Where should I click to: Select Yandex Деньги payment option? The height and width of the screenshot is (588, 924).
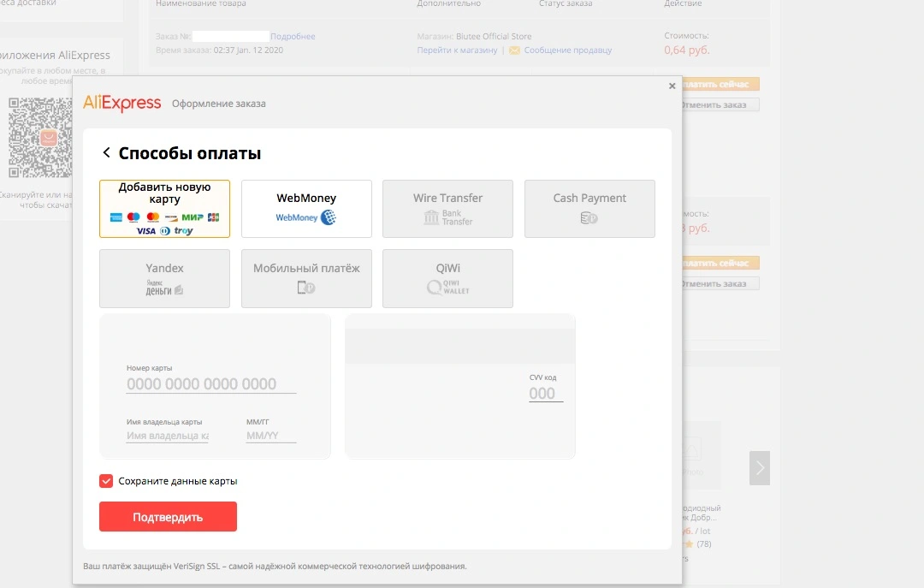click(164, 278)
